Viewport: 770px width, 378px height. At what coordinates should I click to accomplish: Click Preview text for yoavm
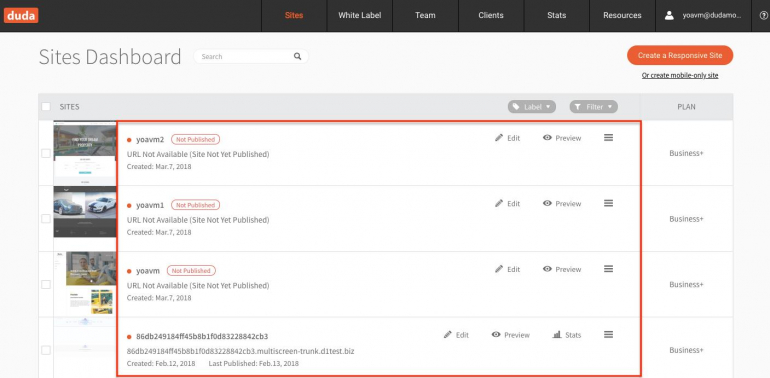(x=568, y=270)
